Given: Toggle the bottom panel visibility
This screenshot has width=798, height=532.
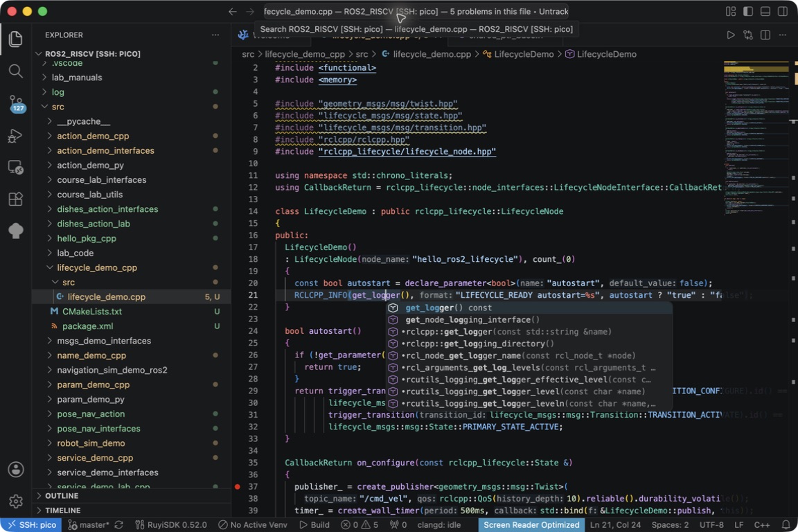Looking at the screenshot, I should 765,11.
